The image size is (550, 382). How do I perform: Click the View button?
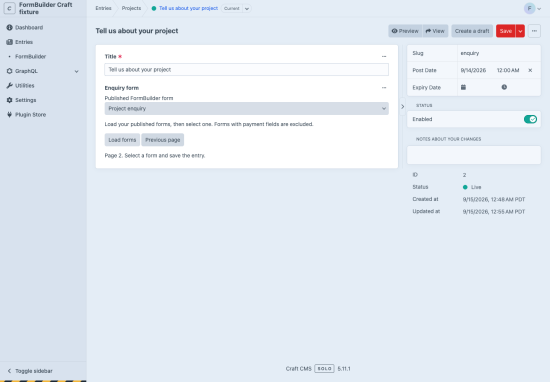point(435,31)
